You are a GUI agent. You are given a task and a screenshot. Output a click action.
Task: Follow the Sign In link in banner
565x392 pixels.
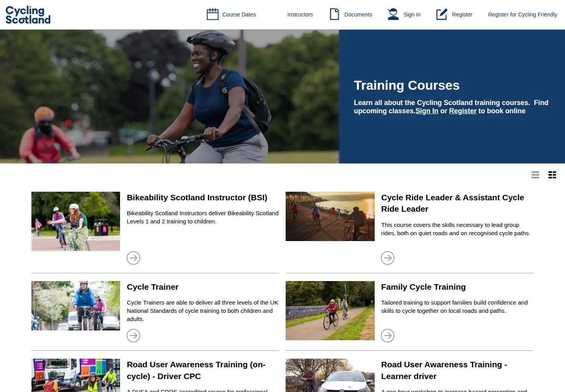[427, 111]
